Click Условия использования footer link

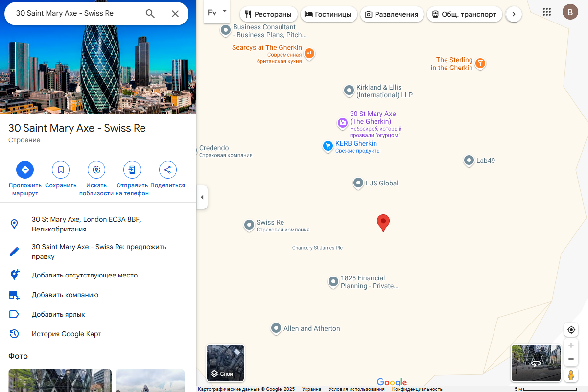[x=356, y=389]
